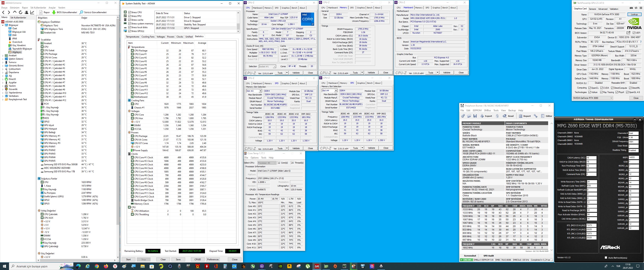Image resolution: width=644 pixels, height=270 pixels.
Task: Click CPUID button in Stability Test
Action: (198, 259)
